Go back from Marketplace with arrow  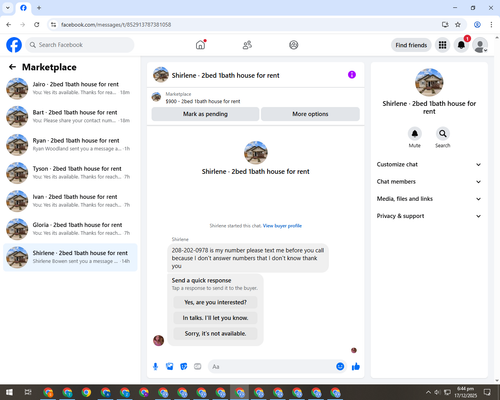[12, 67]
